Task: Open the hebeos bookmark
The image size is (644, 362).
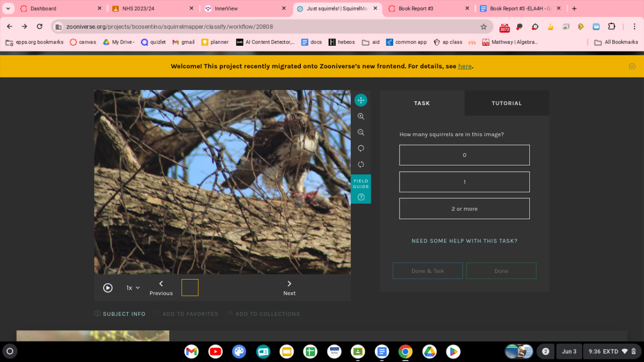Action: (x=342, y=42)
